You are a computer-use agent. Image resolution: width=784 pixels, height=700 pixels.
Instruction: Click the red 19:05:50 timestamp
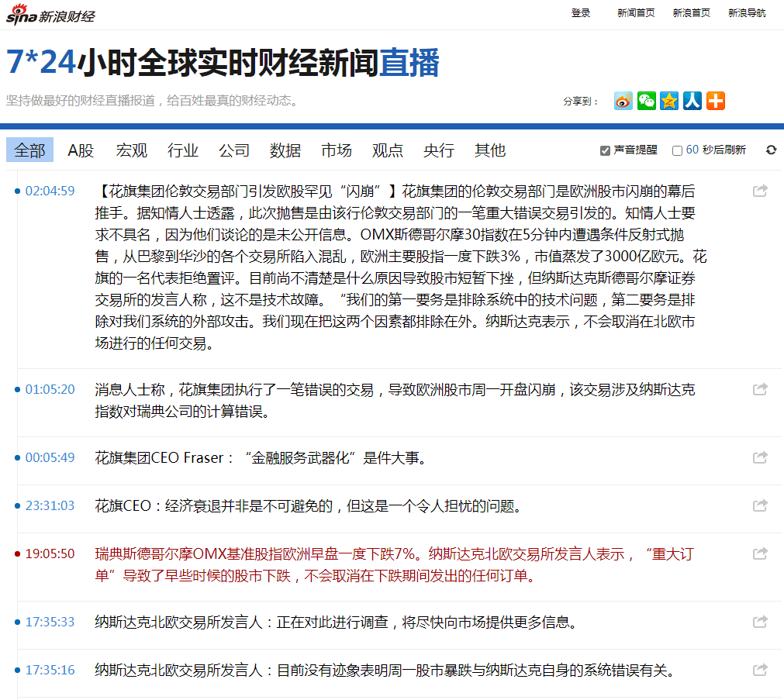coord(50,554)
